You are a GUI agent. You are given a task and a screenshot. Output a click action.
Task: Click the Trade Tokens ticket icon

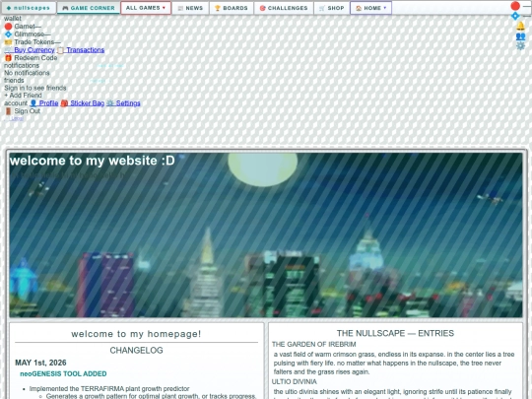[8, 42]
